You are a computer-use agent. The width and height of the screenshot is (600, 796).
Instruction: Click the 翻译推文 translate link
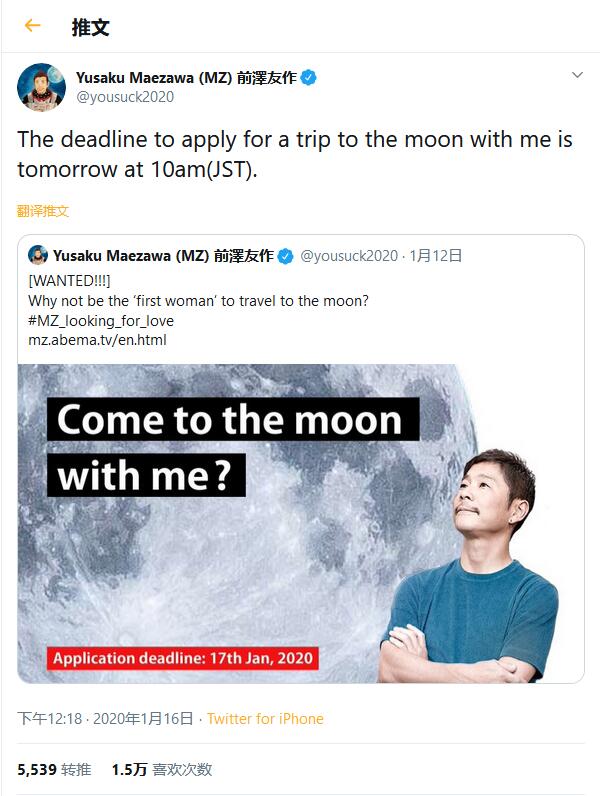coord(43,211)
